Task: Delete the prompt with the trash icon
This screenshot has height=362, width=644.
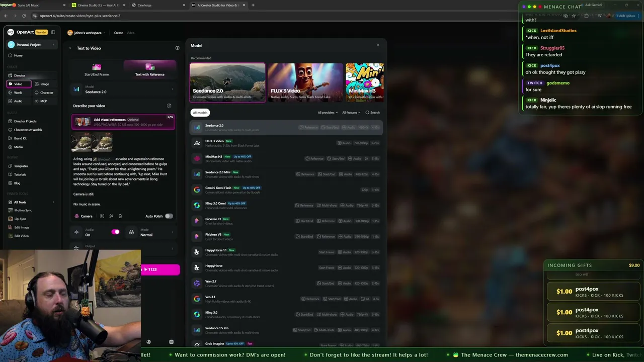Action: coord(120,216)
